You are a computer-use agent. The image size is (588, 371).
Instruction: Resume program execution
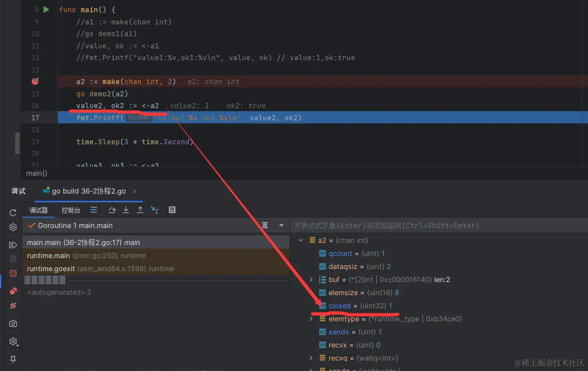click(x=13, y=245)
